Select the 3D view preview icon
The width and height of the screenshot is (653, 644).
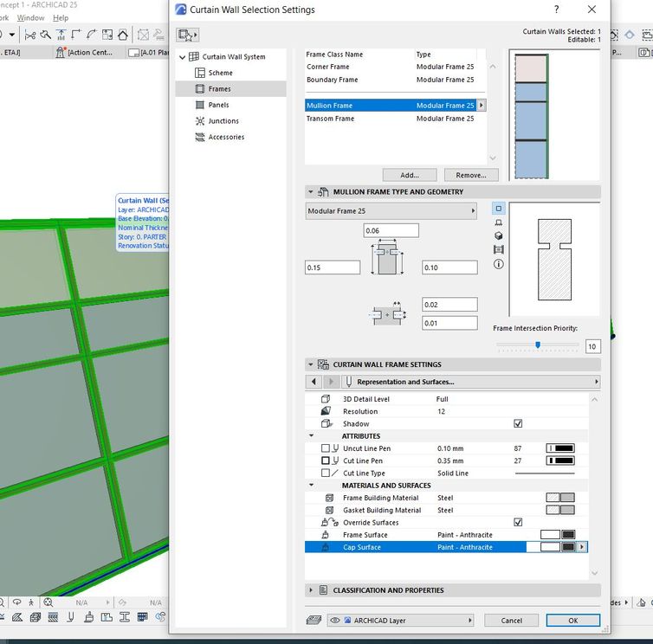(498, 235)
